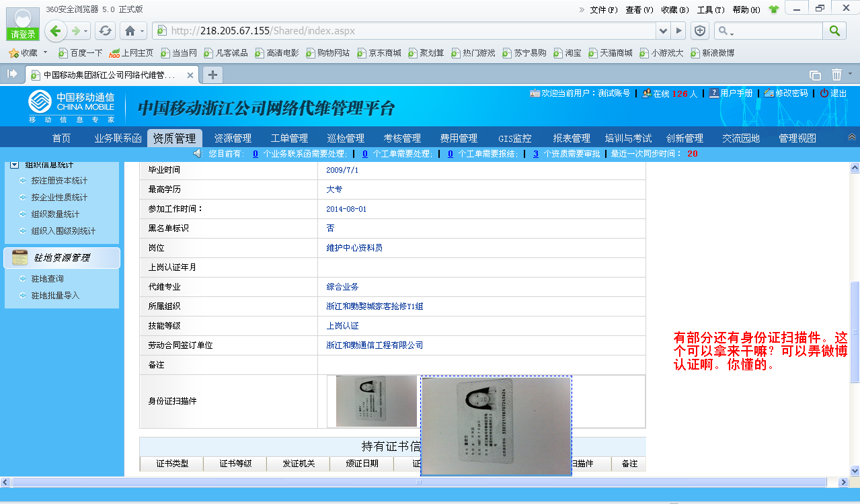The width and height of the screenshot is (860, 504).
Task: Open the 驻地批量导入 sidebar link
Action: coord(55,295)
